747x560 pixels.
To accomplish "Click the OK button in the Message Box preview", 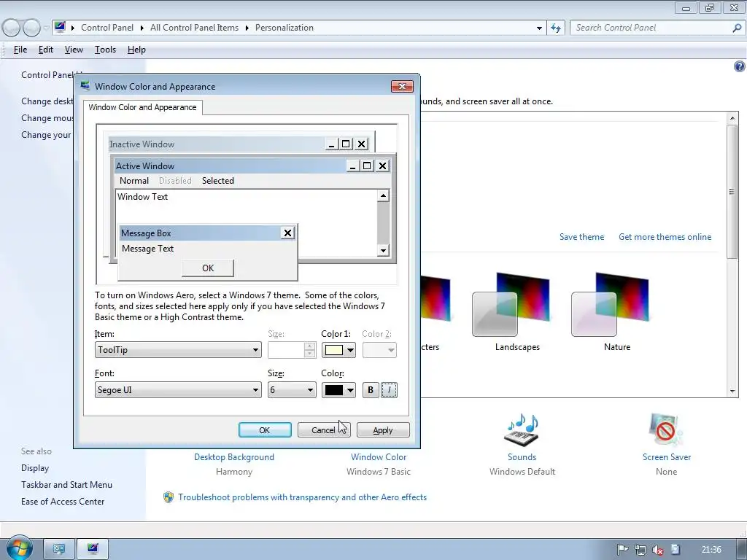I will click(208, 268).
